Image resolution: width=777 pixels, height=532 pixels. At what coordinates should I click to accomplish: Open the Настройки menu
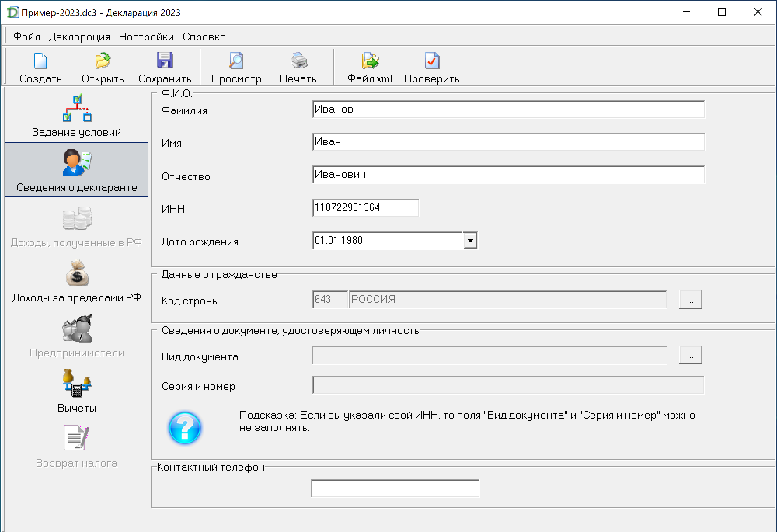146,37
